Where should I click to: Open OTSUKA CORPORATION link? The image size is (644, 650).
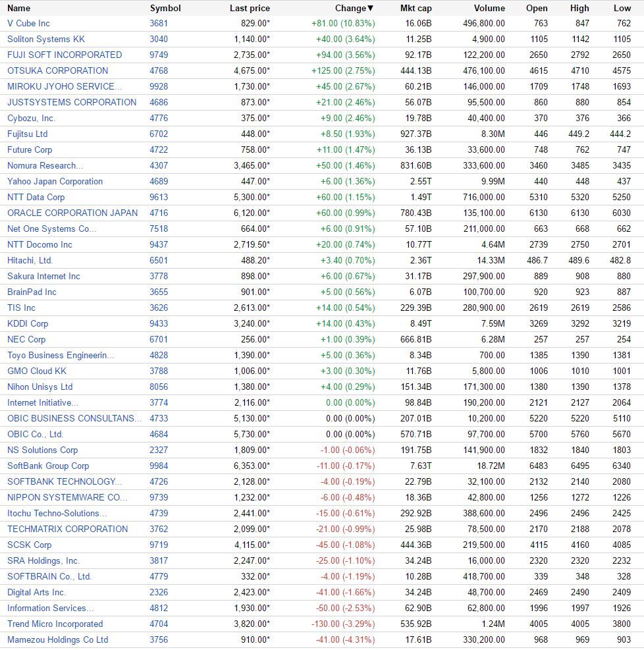57,70
